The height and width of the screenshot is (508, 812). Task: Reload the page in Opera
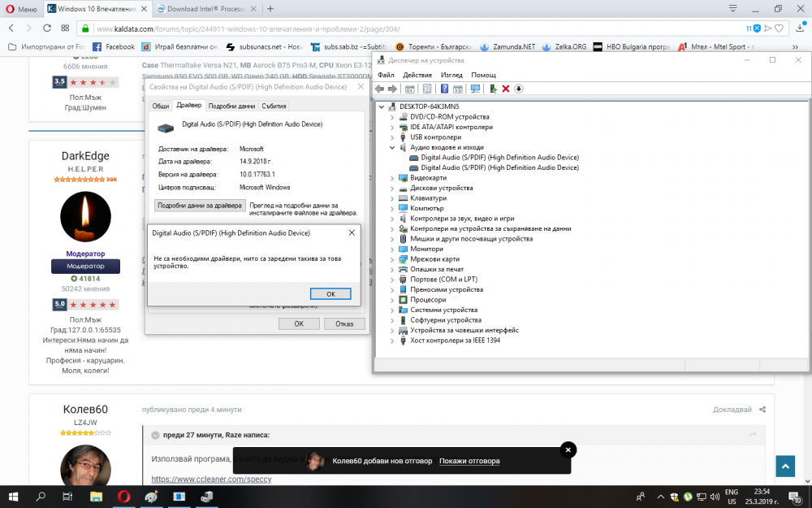47,28
